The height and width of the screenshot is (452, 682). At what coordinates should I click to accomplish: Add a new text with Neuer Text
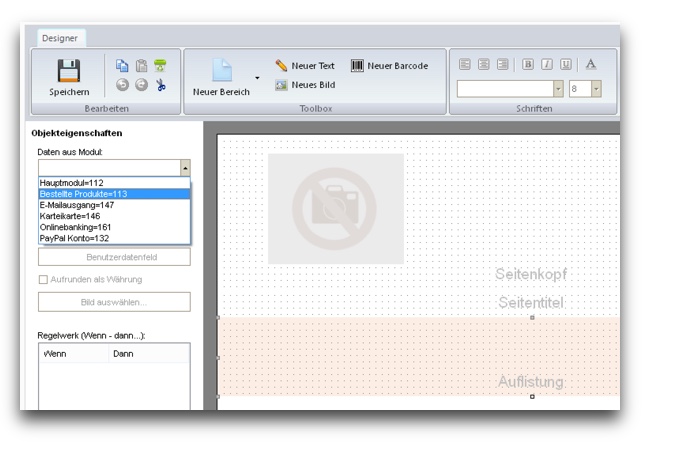click(x=305, y=66)
